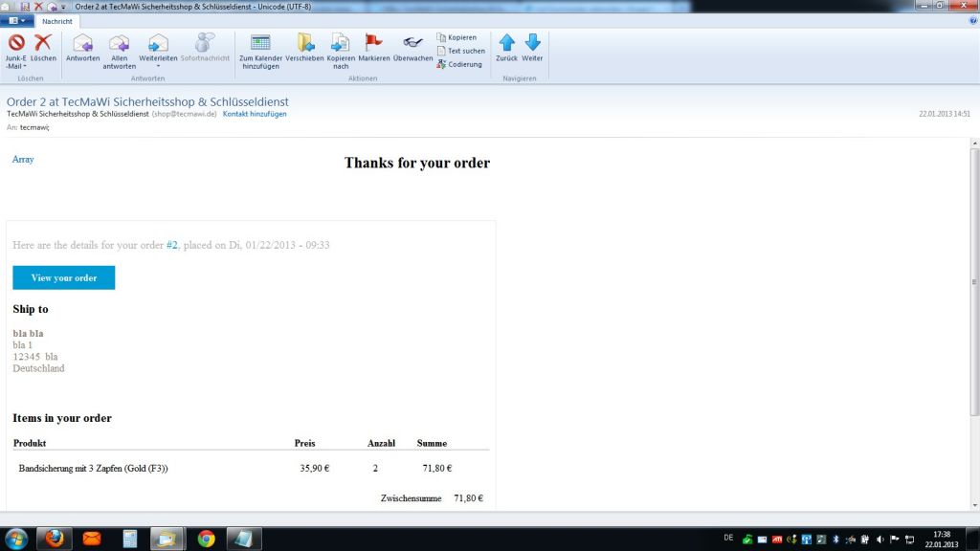
Task: Open the order #2 link
Action: click(172, 245)
